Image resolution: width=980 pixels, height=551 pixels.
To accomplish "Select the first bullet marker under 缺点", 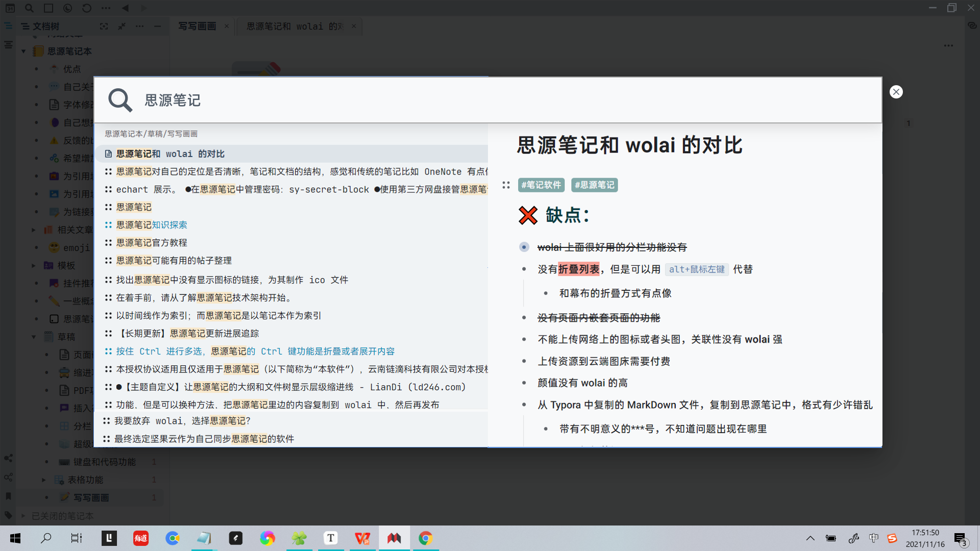I will pyautogui.click(x=524, y=247).
